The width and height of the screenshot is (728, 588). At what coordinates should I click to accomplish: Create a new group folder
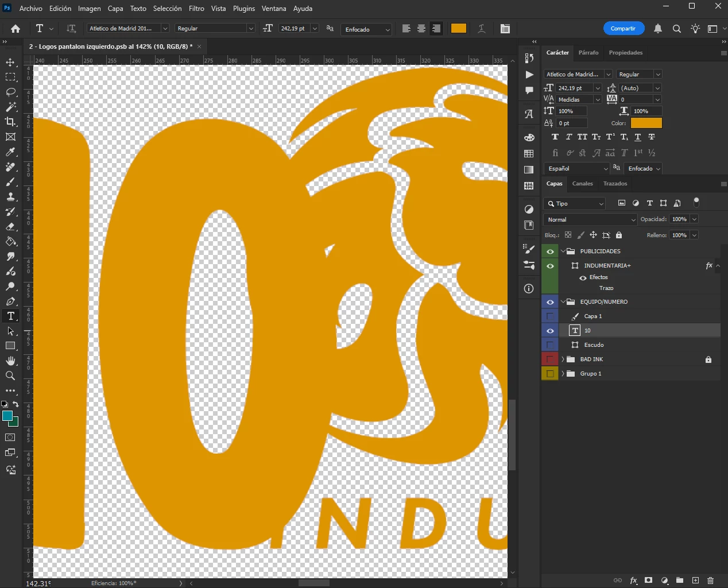pos(680,581)
